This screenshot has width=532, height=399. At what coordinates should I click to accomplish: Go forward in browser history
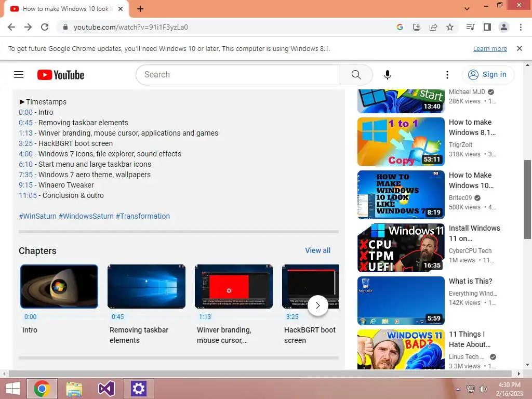pyautogui.click(x=28, y=27)
